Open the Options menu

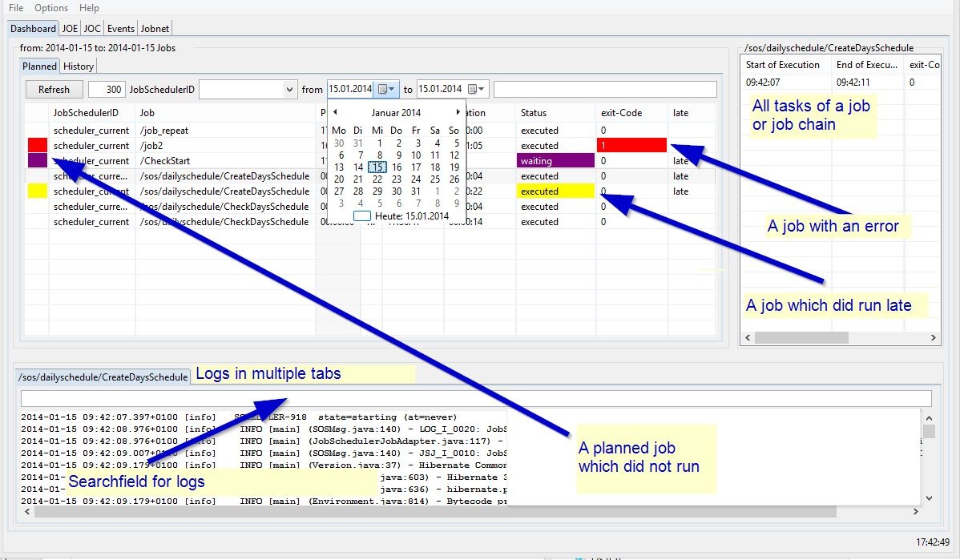[x=51, y=8]
